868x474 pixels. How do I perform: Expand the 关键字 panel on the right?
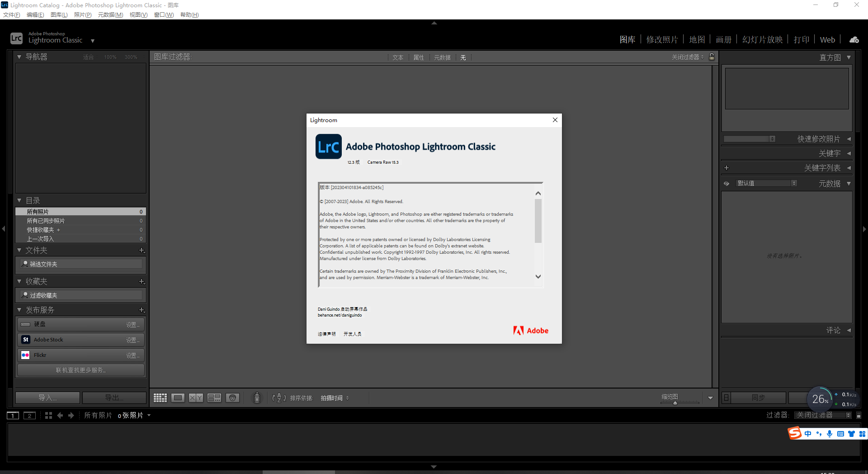(x=849, y=153)
